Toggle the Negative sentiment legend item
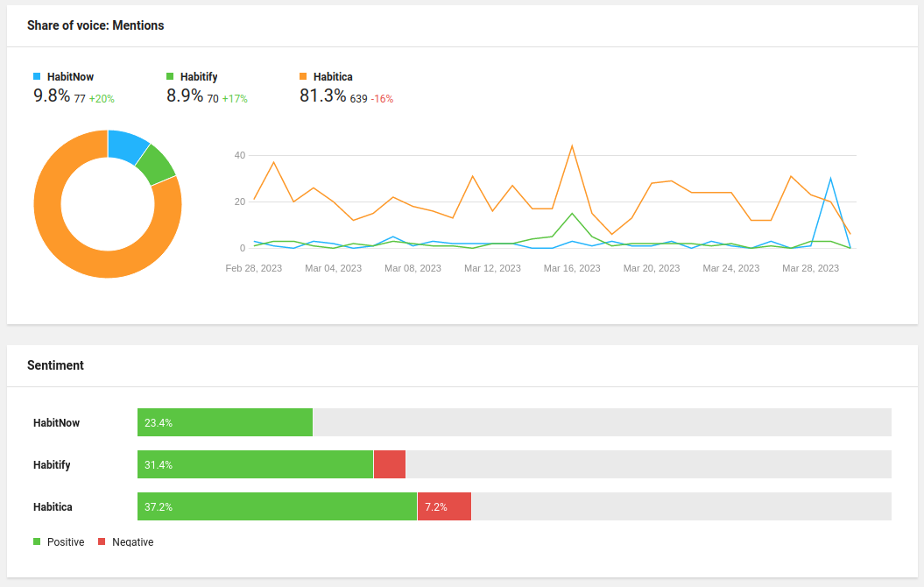Viewport: 924px width, 587px height. 125,541
